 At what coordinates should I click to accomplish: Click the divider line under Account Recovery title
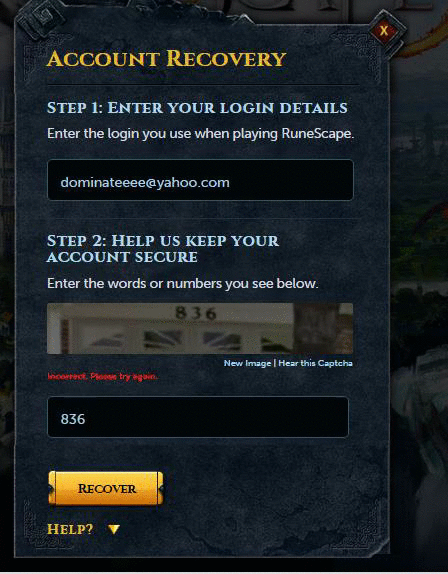coord(203,85)
